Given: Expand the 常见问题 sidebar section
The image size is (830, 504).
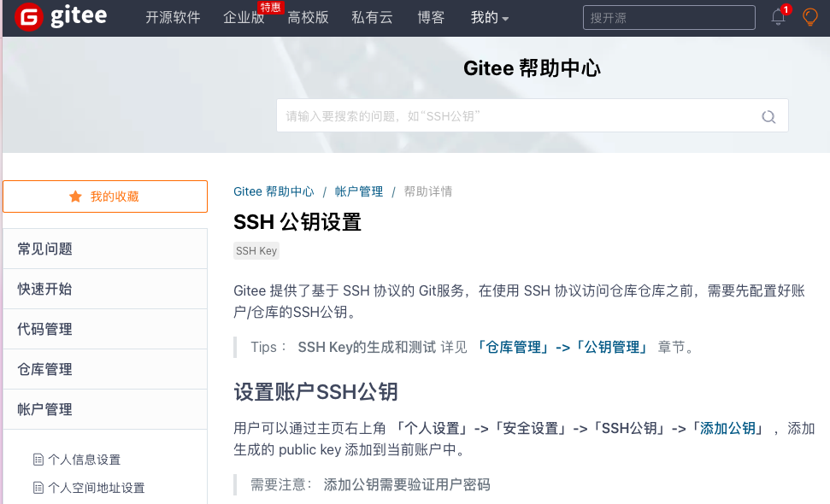Looking at the screenshot, I should (105, 249).
